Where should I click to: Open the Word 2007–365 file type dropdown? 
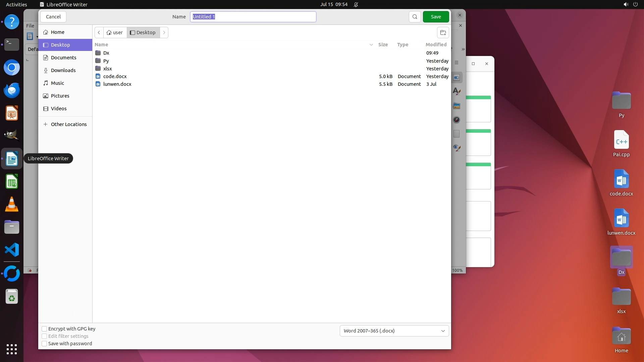(x=394, y=331)
